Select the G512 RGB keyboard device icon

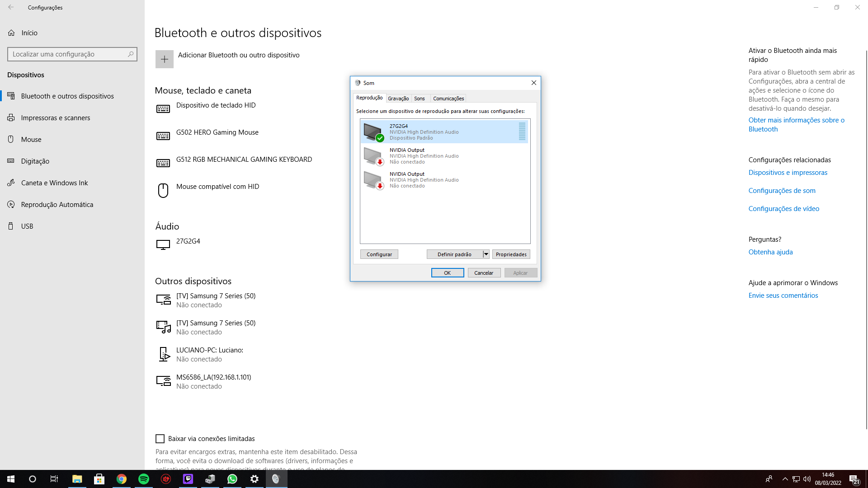click(163, 163)
